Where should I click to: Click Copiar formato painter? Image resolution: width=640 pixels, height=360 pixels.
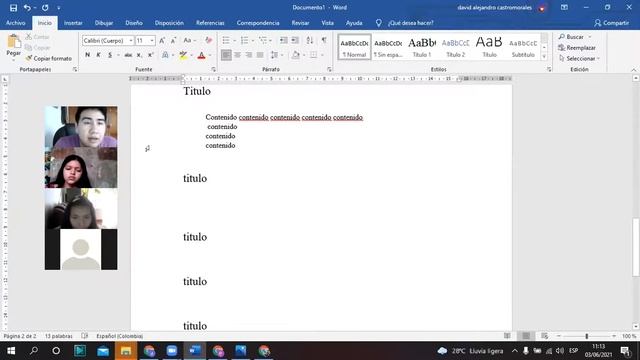49,58
